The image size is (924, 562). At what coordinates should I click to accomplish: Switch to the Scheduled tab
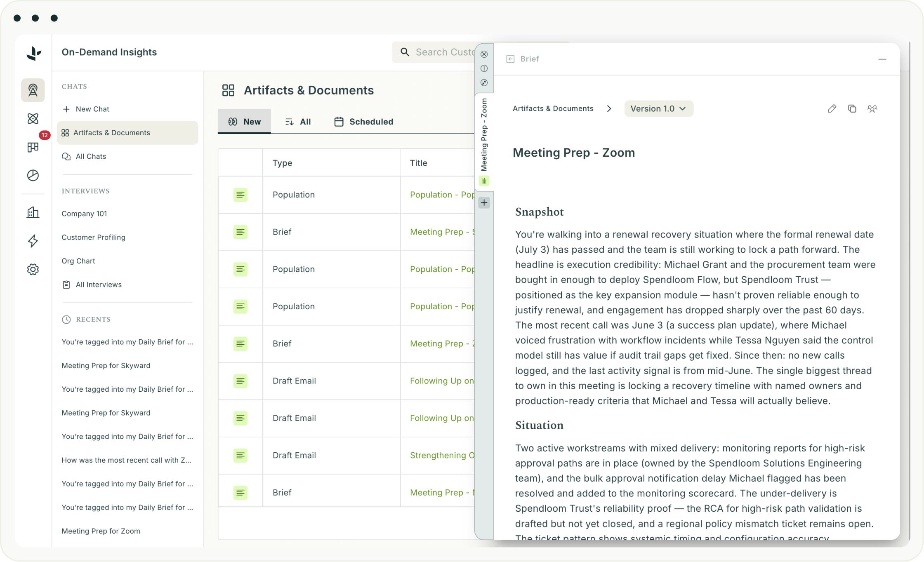pyautogui.click(x=364, y=122)
